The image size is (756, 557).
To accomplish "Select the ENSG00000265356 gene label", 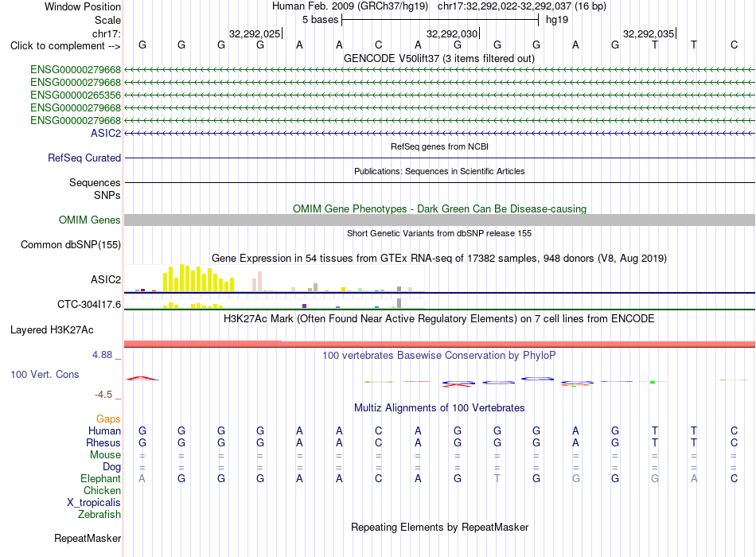I will coord(76,95).
